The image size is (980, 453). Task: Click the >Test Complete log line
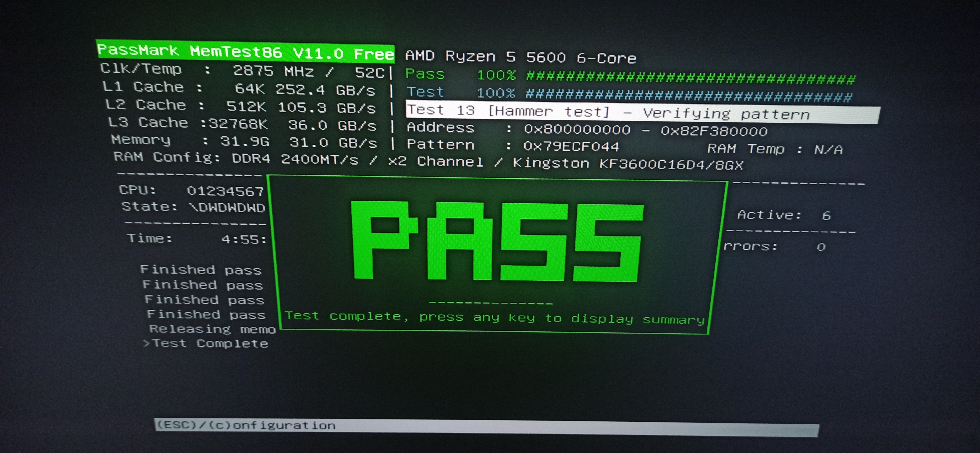(205, 343)
